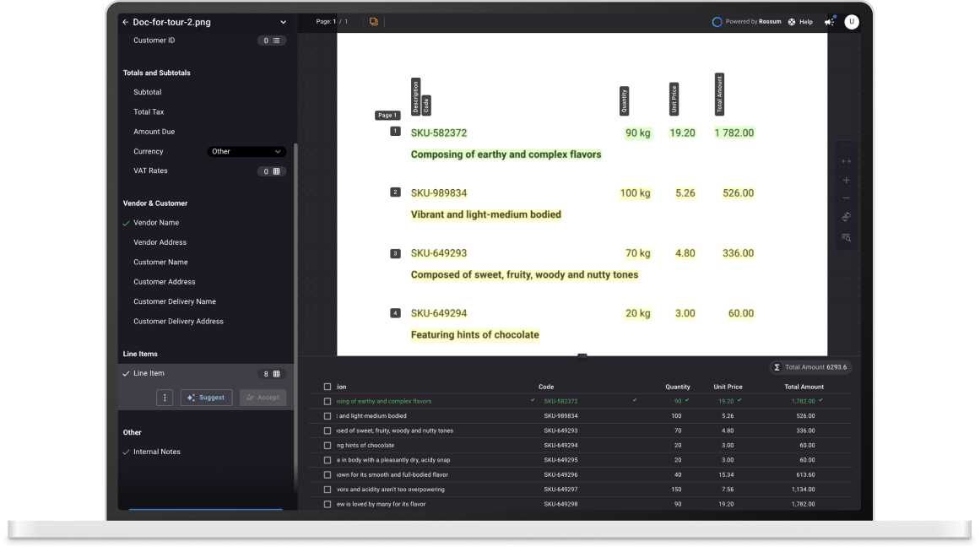Viewport: 980px width, 547px height.
Task: Click the back arrow beside Doc-for-tour-2.png
Action: (125, 22)
